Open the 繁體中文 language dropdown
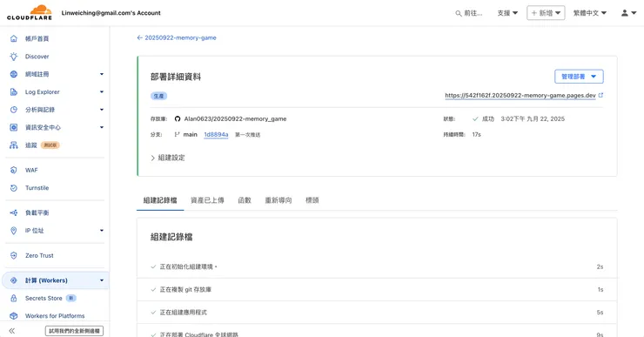644x337 pixels. click(590, 13)
